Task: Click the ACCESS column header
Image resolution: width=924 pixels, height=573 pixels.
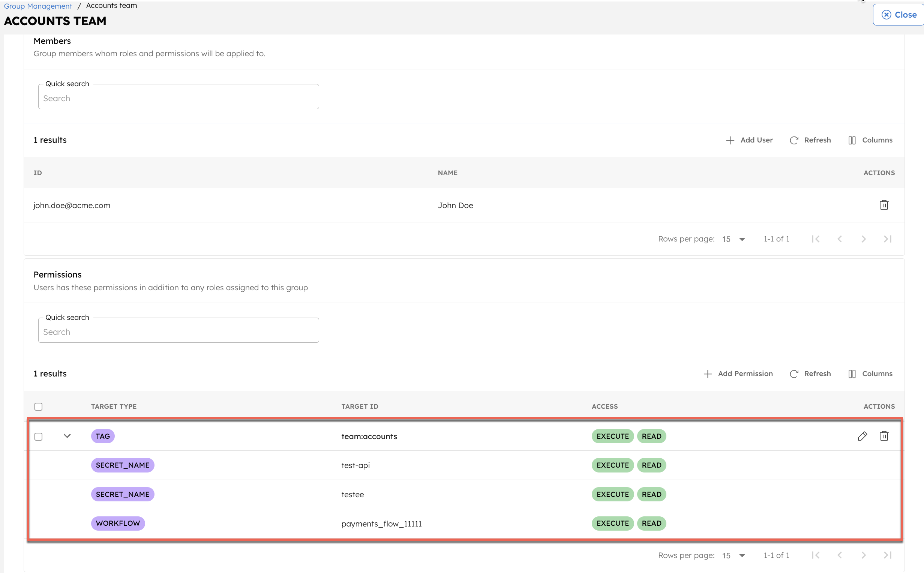Action: [x=604, y=406]
